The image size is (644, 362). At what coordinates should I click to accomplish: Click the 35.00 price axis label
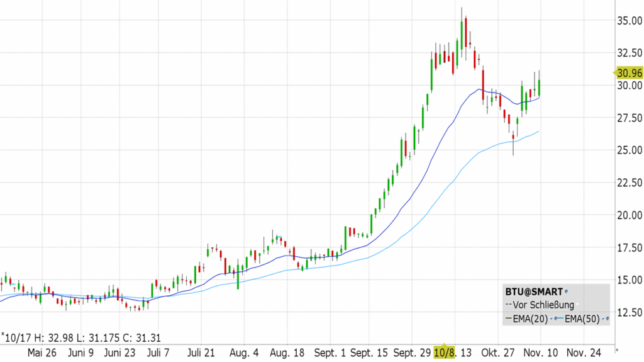(629, 21)
